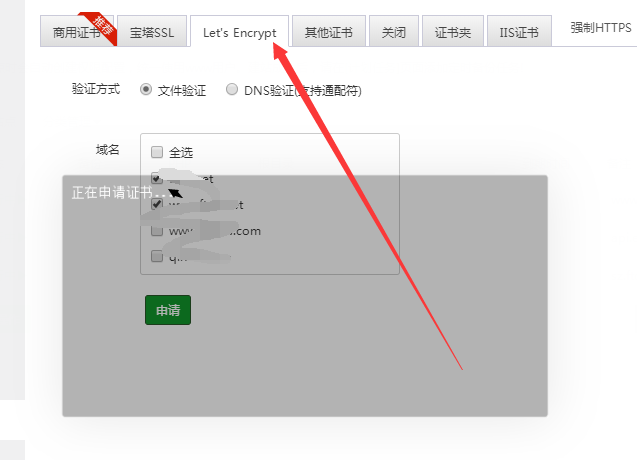Screen dimensions: 637x460
Task: Switch to the 宝塔SSL tab
Action: click(x=152, y=32)
